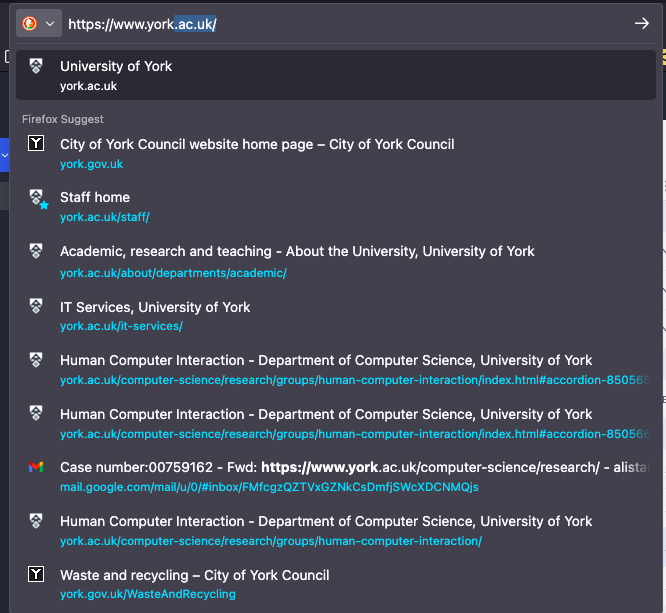Open the URL ending in /human-computer-interaction/
666x613 pixels.
coord(270,541)
